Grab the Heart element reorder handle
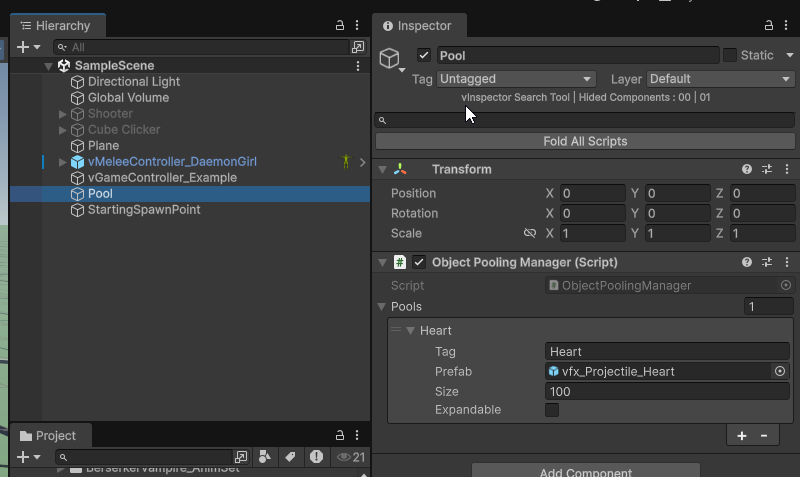Screen dimensions: 800x477 396,330
